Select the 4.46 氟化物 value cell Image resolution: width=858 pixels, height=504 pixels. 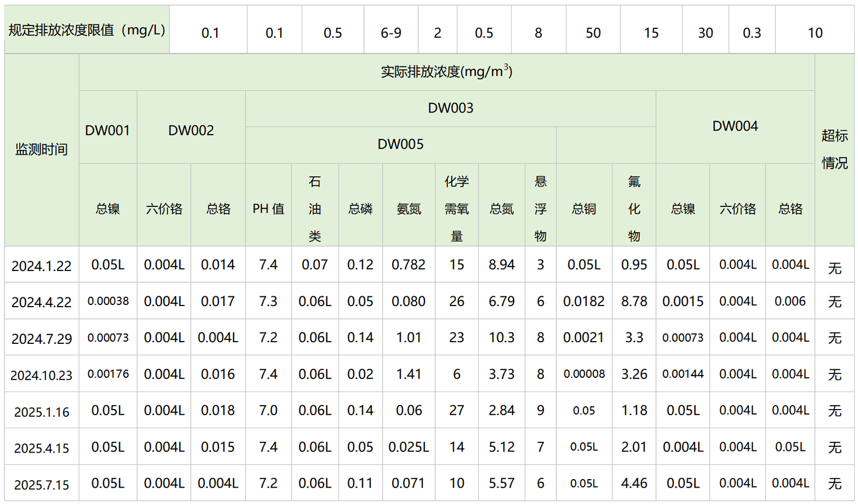tap(634, 484)
